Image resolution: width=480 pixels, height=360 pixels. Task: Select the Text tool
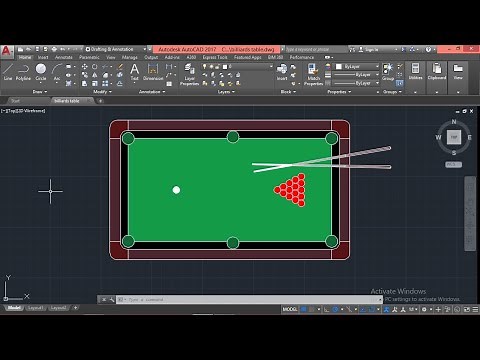pos(134,72)
